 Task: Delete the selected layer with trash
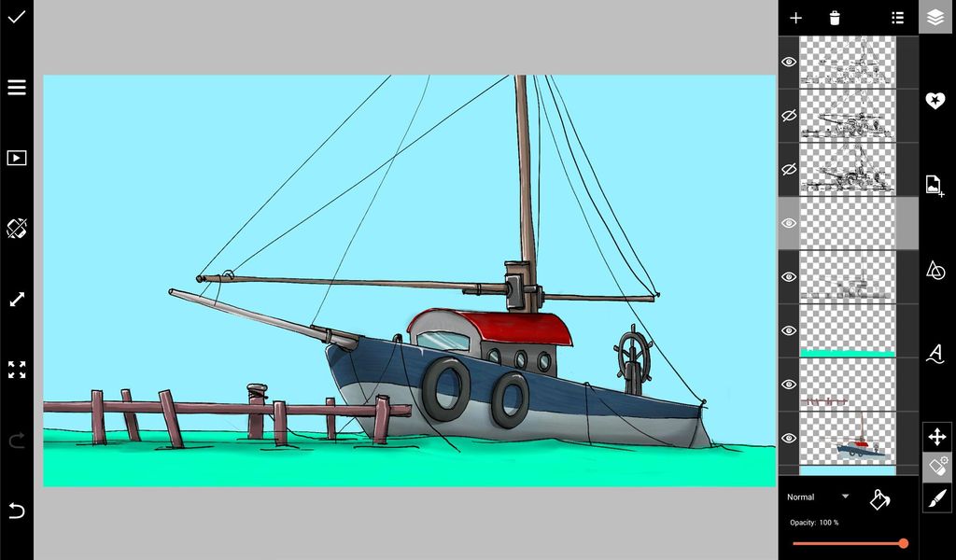pos(835,18)
